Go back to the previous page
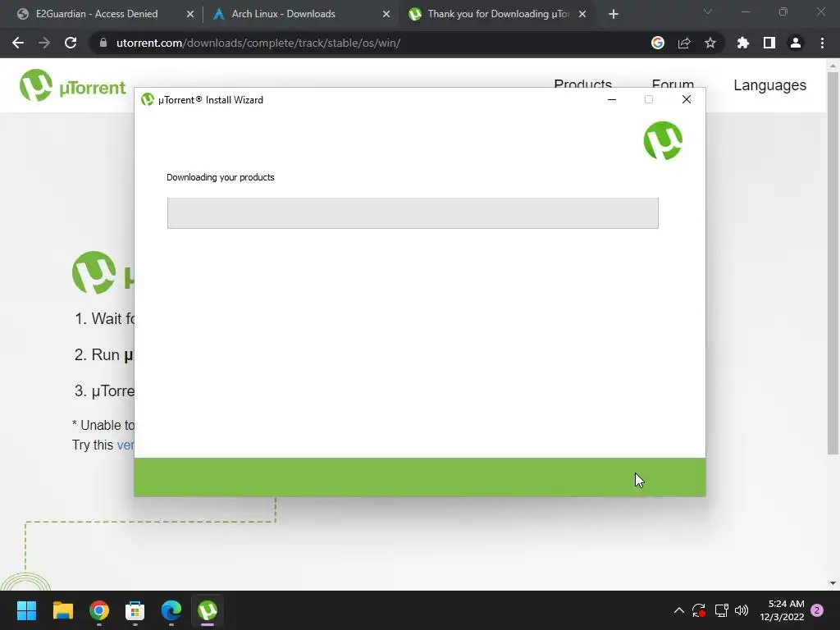This screenshot has width=840, height=630. coord(18,43)
